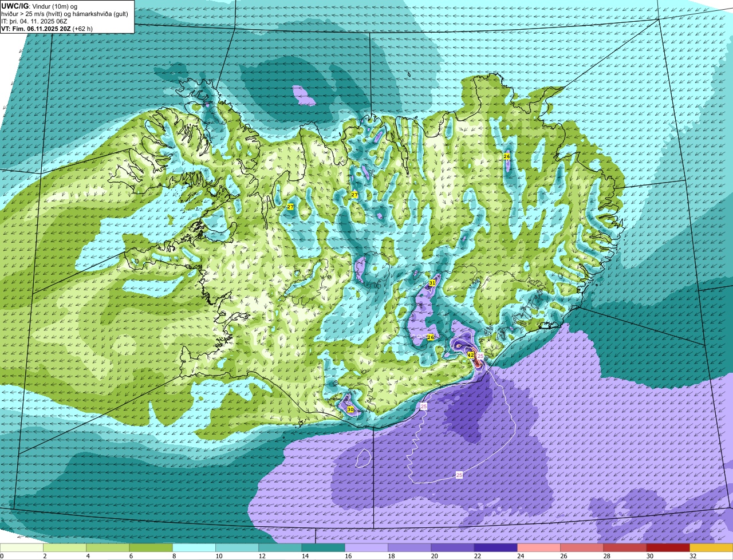Click the valid time 'VT: Fim. 06.11.2025 20Z (+62 h)'
This screenshot has width=733, height=560.
point(47,28)
